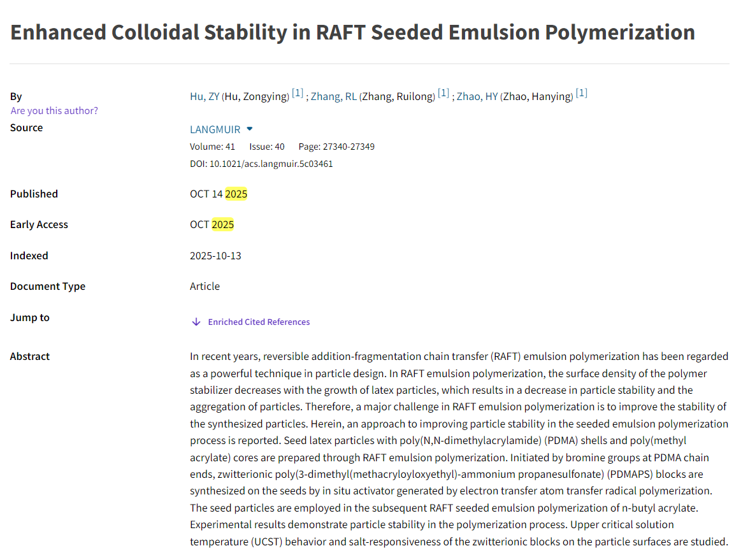Click the article title heading
This screenshot has height=560, width=741.
point(352,32)
